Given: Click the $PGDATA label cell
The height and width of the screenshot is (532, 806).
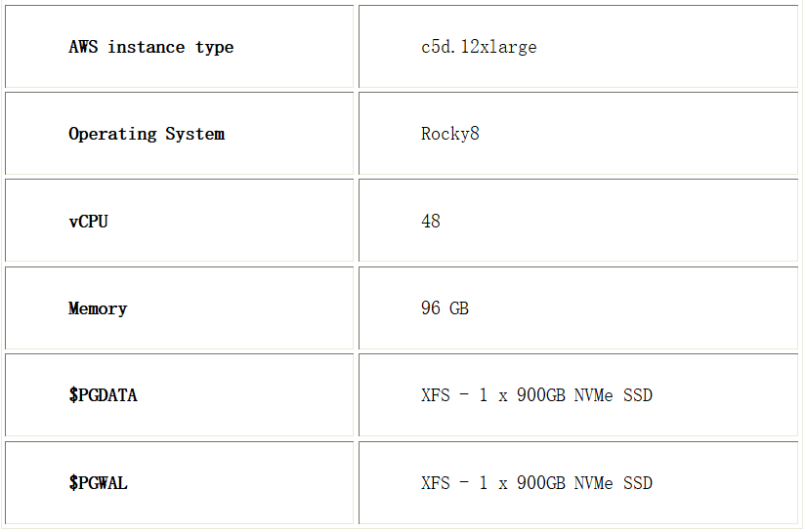Looking at the screenshot, I should [180, 395].
